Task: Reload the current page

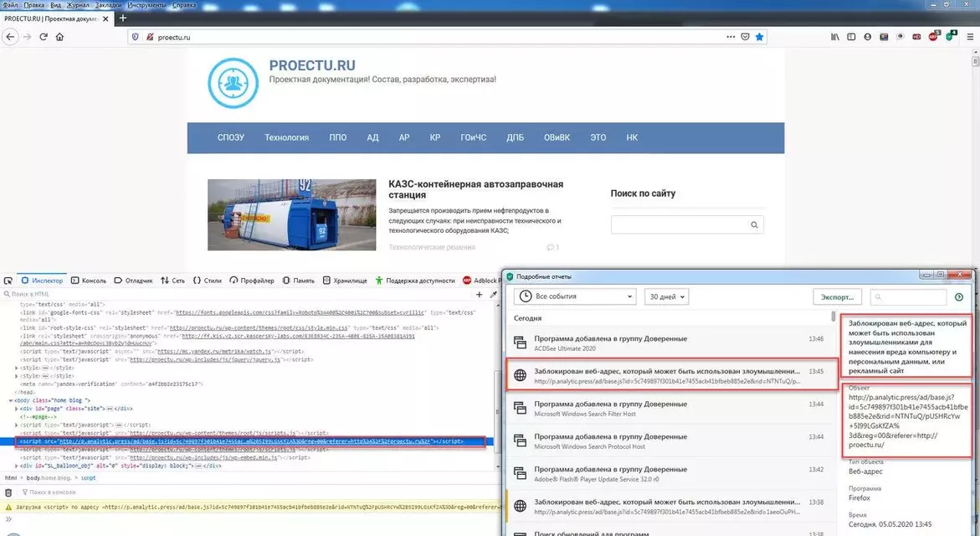Action: tap(44, 37)
